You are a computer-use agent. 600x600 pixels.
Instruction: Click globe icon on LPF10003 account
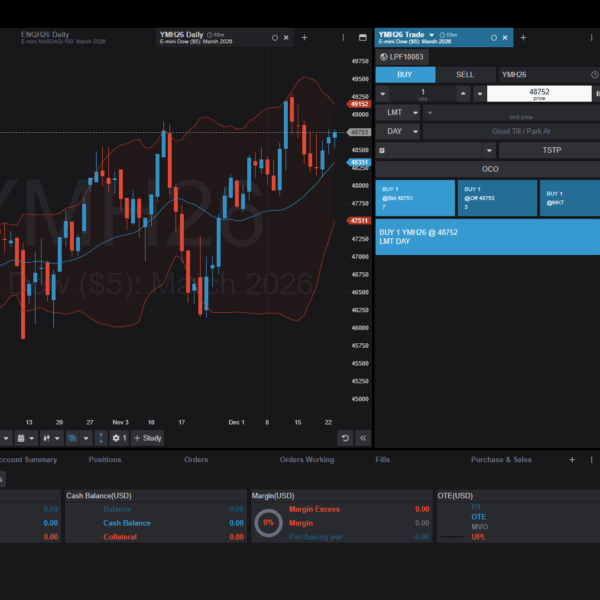click(x=384, y=57)
